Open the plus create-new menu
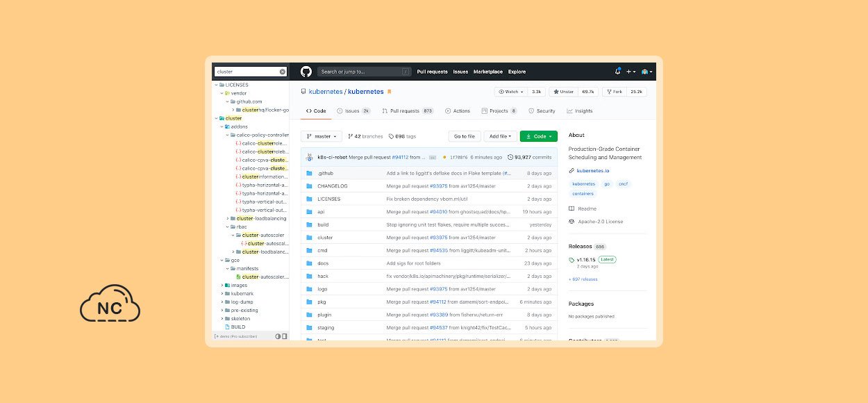The height and width of the screenshot is (403, 868). click(x=631, y=72)
